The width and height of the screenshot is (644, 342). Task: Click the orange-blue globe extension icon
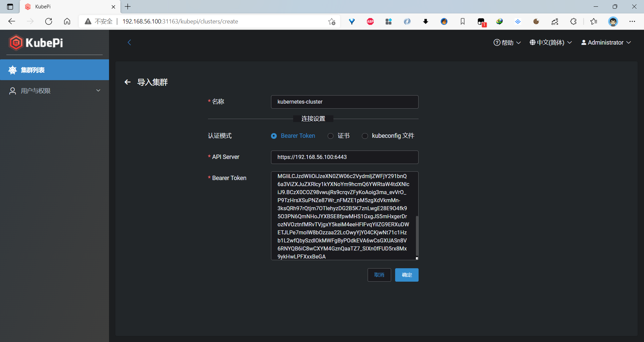point(444,21)
